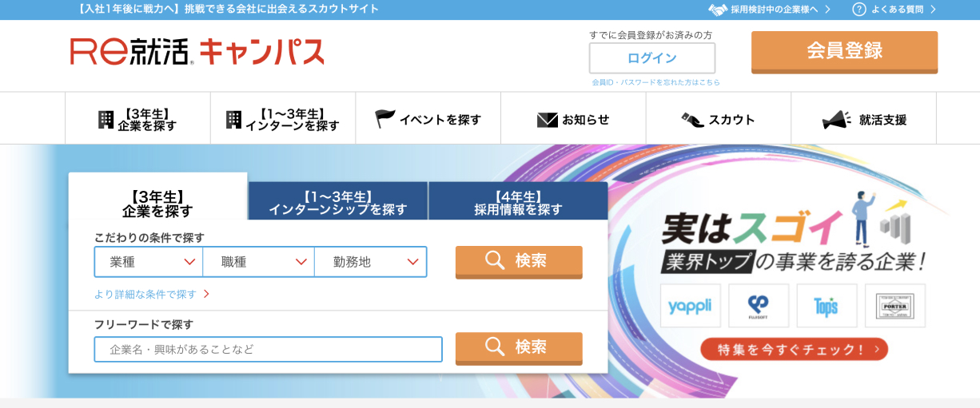Image resolution: width=980 pixels, height=408 pixels.
Task: Open the yappli company logo
Action: [x=691, y=306]
